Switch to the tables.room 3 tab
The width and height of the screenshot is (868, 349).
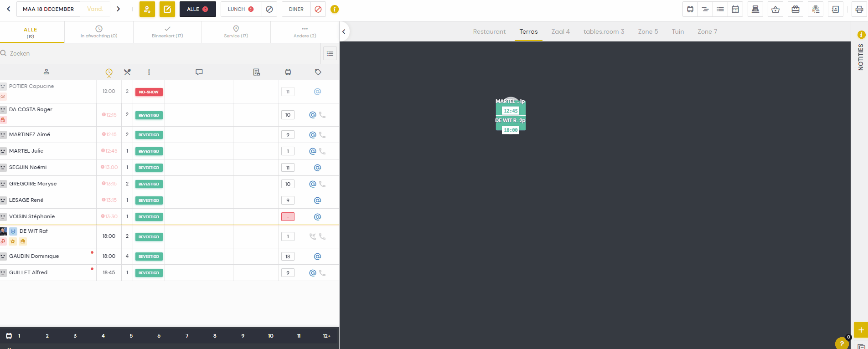604,31
